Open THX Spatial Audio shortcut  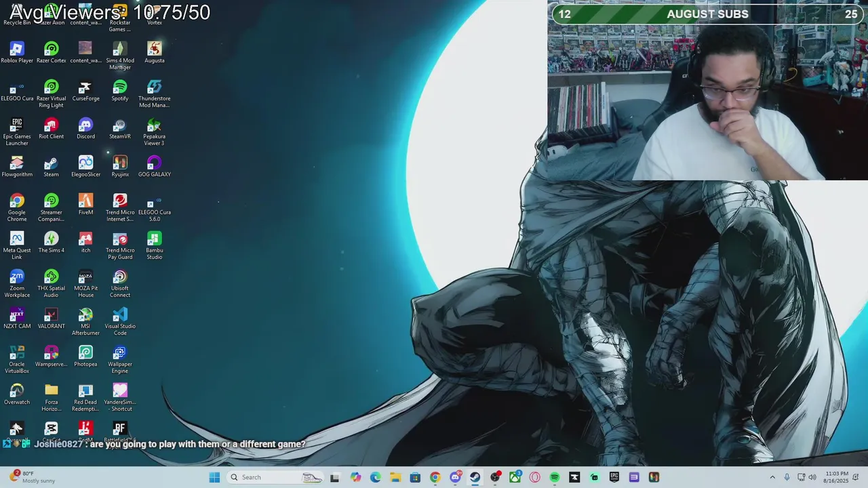pos(52,283)
